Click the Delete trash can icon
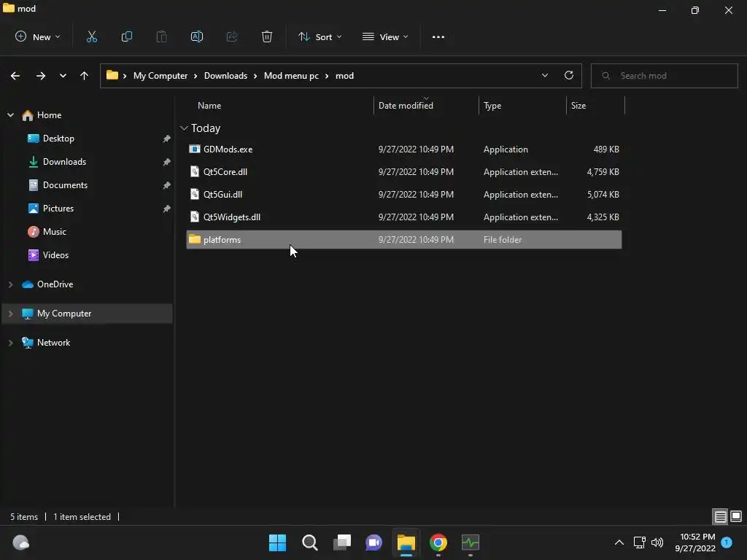This screenshot has height=560, width=747. coord(267,36)
